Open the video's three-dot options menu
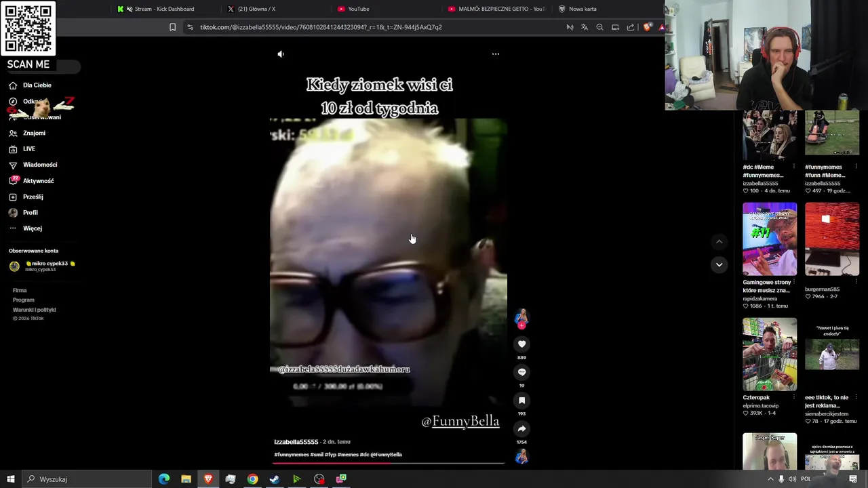The height and width of the screenshot is (488, 868). coord(496,54)
